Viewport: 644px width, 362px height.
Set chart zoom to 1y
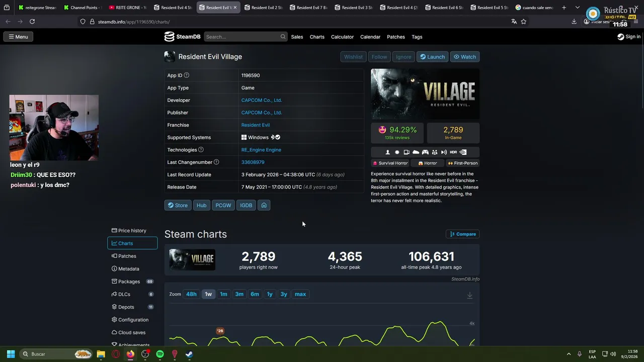[x=270, y=294]
